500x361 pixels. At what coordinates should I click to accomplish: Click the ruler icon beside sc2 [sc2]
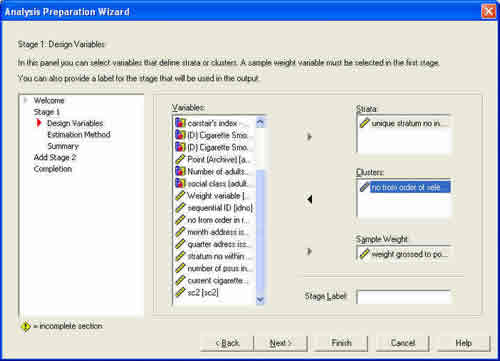point(180,292)
